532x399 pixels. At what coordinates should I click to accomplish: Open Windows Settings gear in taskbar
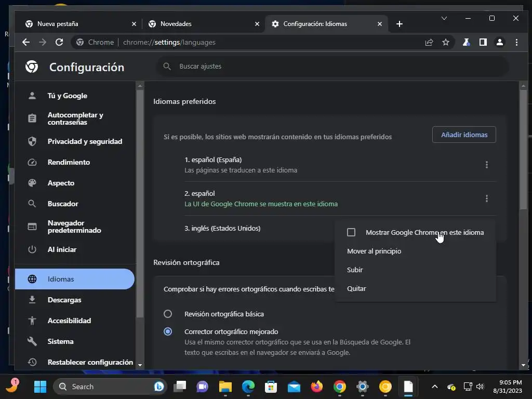(362, 387)
